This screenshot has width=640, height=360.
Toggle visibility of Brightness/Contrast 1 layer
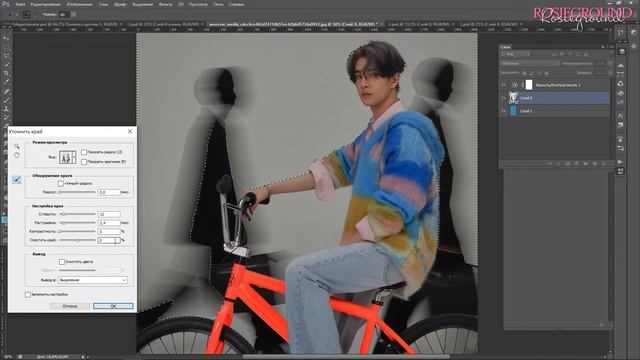coord(503,85)
